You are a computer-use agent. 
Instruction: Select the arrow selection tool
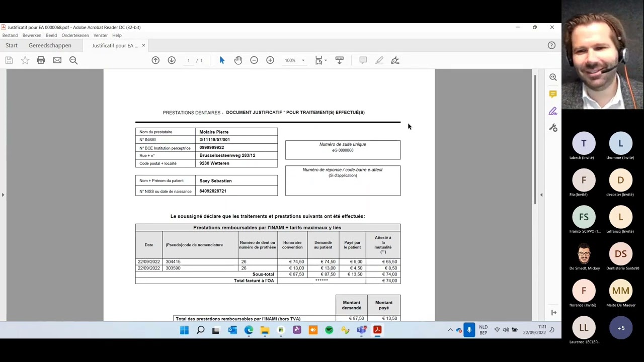[x=222, y=60]
